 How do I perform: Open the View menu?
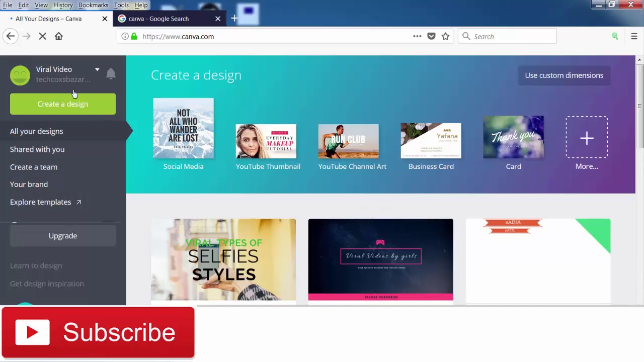41,5
